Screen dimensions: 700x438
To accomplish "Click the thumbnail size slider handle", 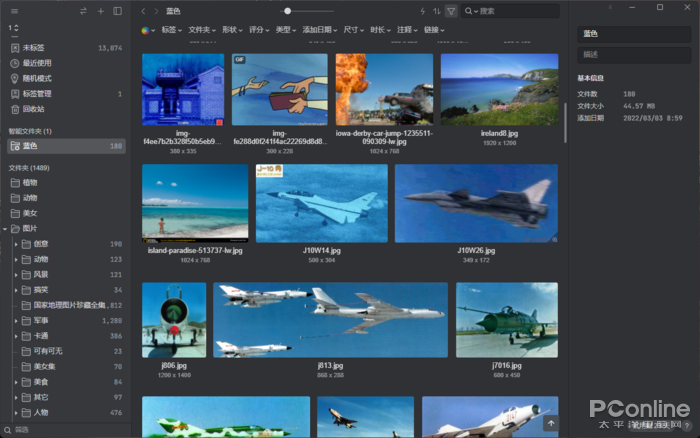I will tap(288, 11).
